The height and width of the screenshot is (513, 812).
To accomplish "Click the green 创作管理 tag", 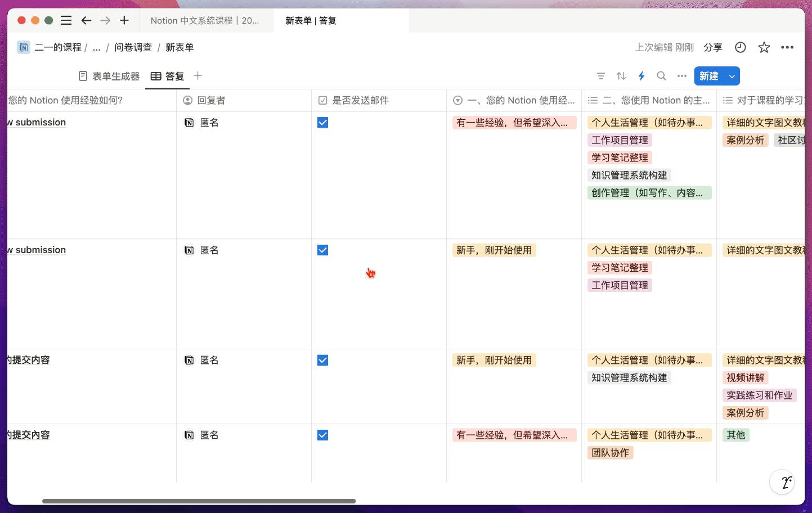I will click(x=649, y=193).
